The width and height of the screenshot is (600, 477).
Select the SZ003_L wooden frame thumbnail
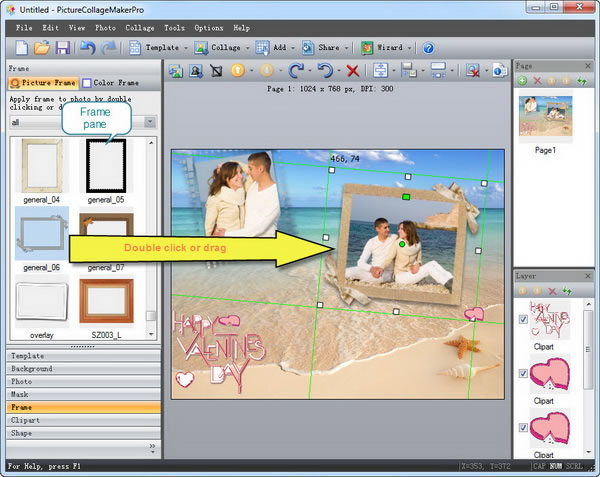[x=106, y=301]
